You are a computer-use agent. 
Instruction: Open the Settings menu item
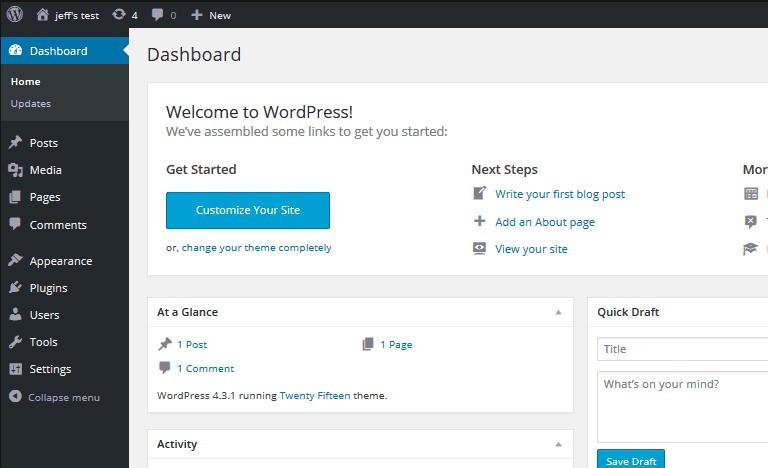[50, 369]
